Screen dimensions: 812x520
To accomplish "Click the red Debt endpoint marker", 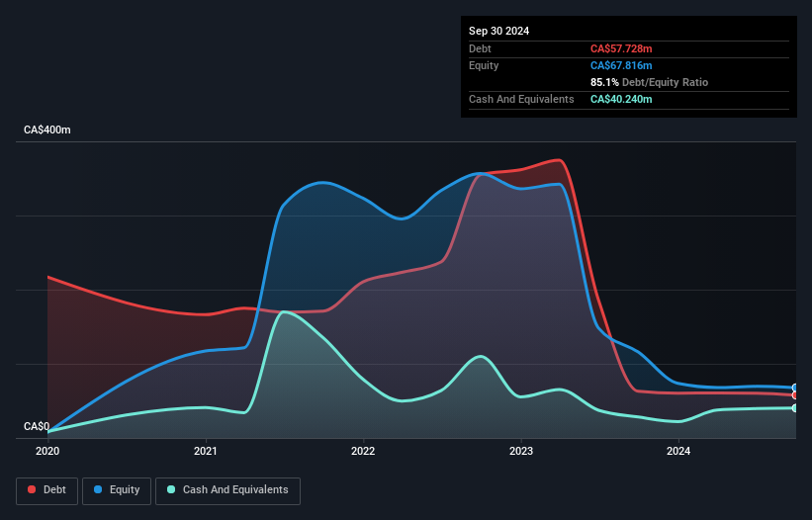I will [795, 395].
